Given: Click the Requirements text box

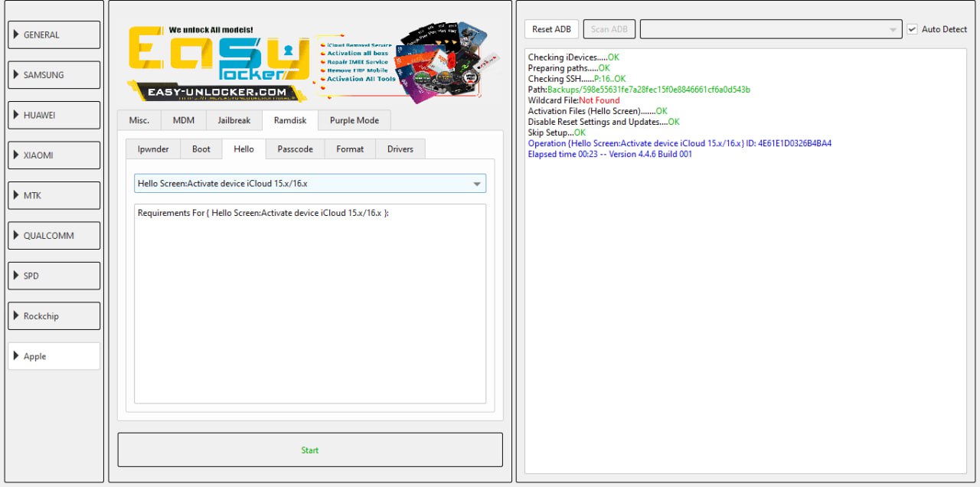Looking at the screenshot, I should pos(310,303).
